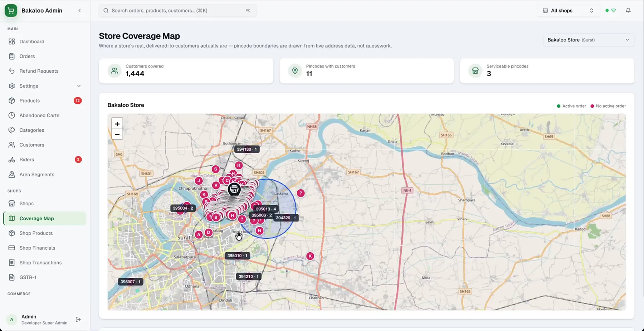Expand the Settings submenu
This screenshot has height=331, width=644.
(x=45, y=86)
